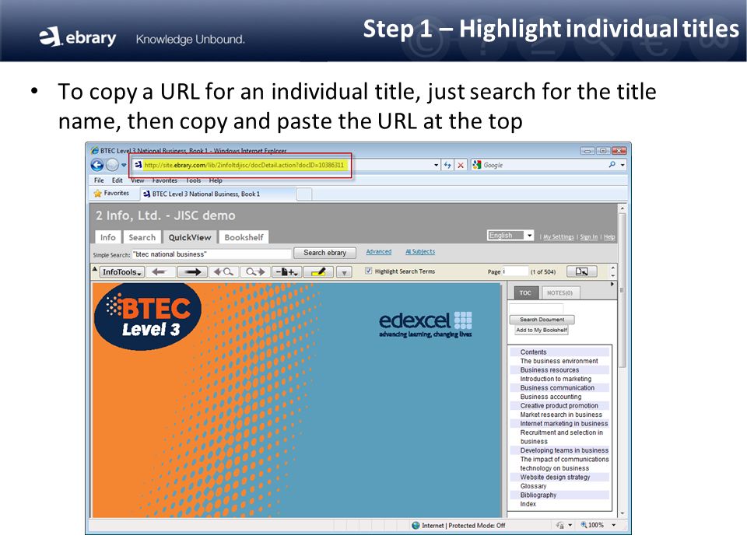This screenshot has width=747, height=560.
Task: Jump to next search hit icon
Action: tap(255, 272)
